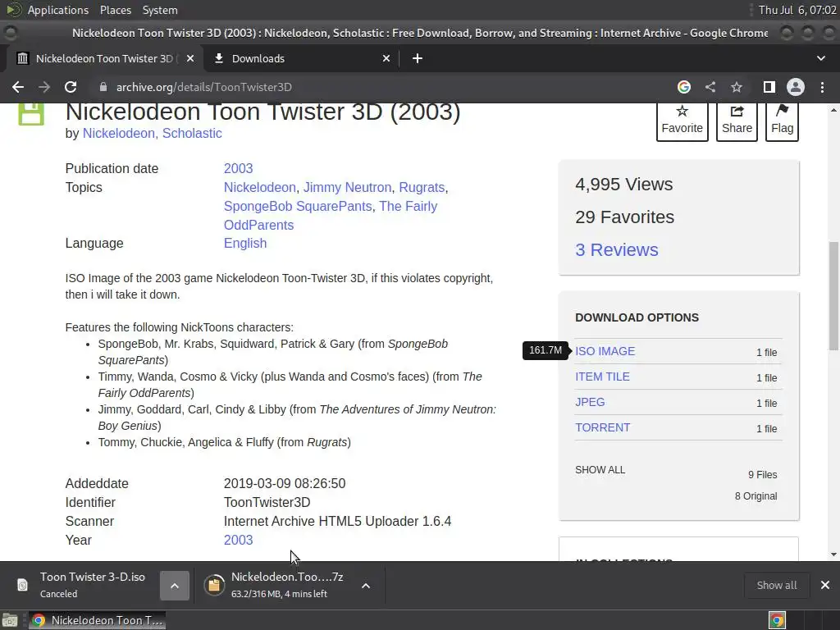Click the identifier value ToonTwister3D

point(267,503)
